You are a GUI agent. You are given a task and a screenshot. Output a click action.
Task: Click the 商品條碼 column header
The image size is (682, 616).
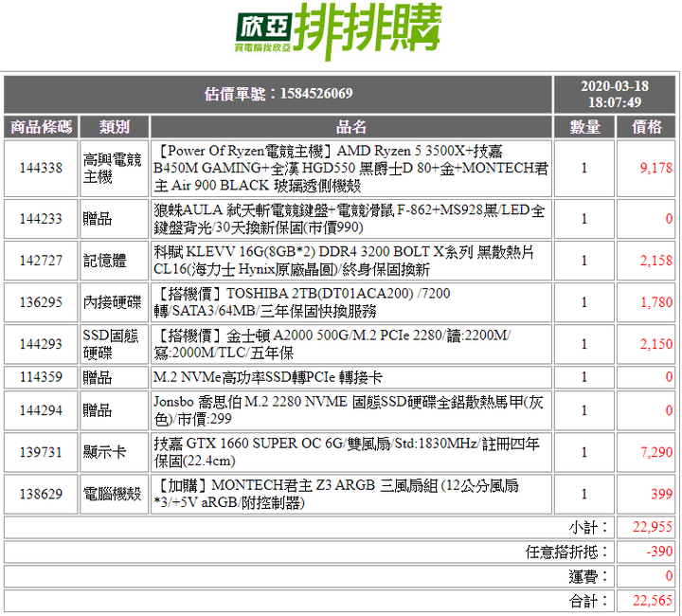(x=42, y=127)
